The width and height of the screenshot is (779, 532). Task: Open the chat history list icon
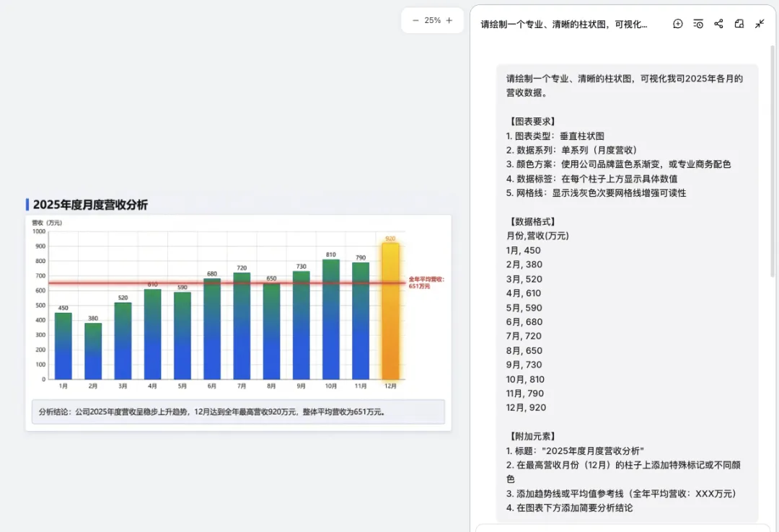pos(698,24)
